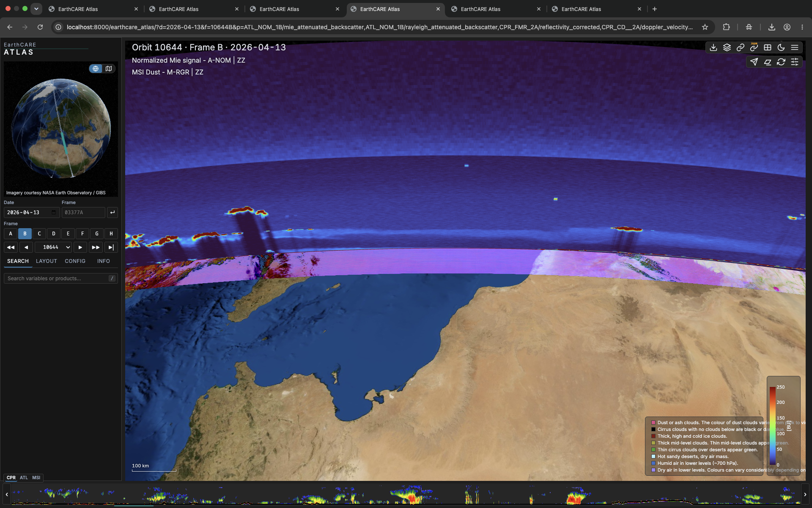Open the grid layout icon

tap(768, 48)
